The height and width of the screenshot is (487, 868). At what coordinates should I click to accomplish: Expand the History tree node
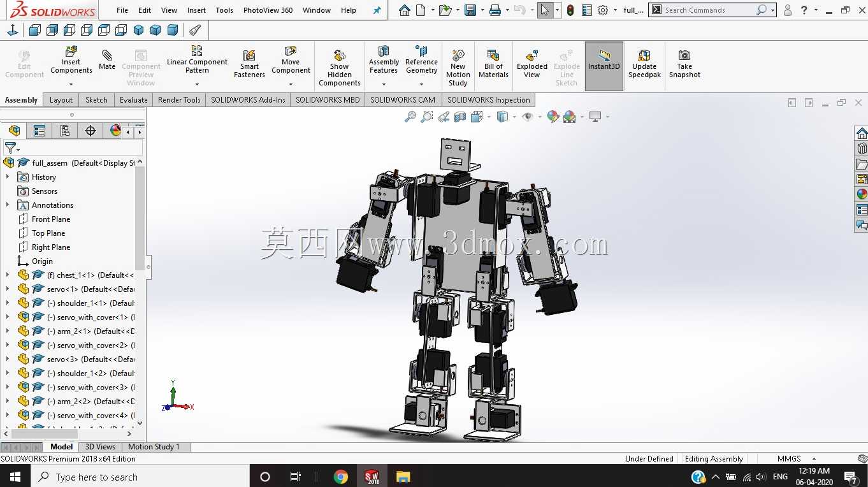(x=8, y=177)
